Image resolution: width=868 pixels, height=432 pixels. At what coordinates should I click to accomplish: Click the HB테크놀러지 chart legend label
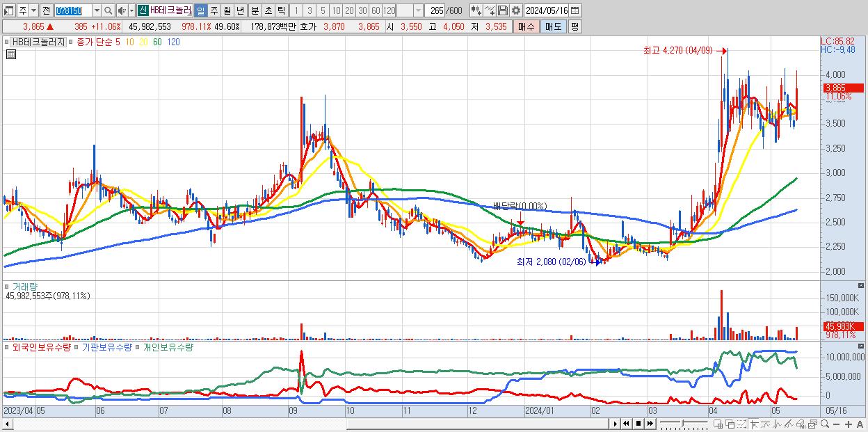(x=38, y=42)
